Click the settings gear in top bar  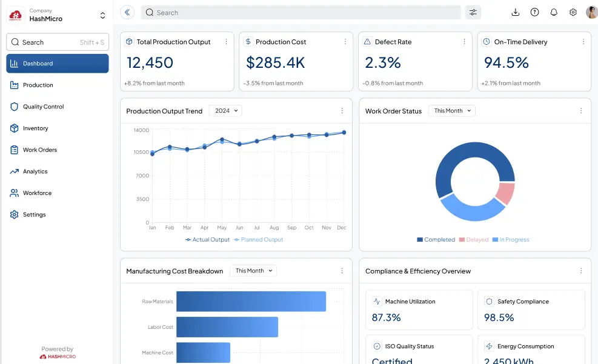[573, 12]
